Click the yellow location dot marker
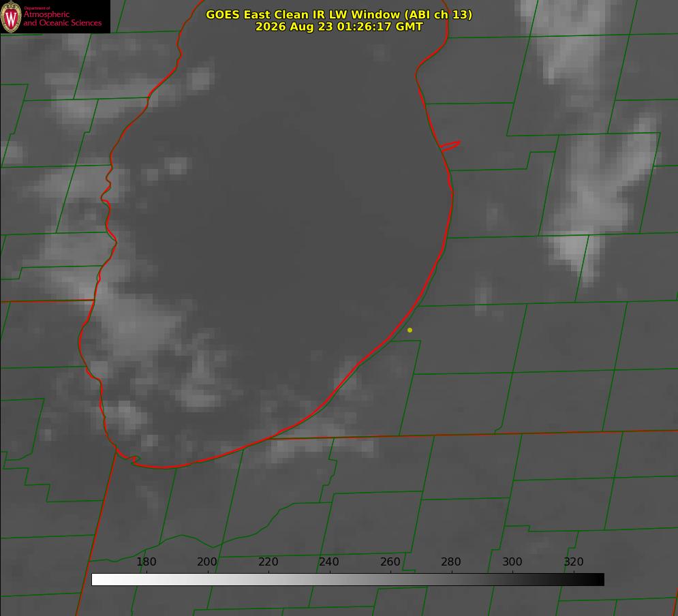 click(x=410, y=330)
